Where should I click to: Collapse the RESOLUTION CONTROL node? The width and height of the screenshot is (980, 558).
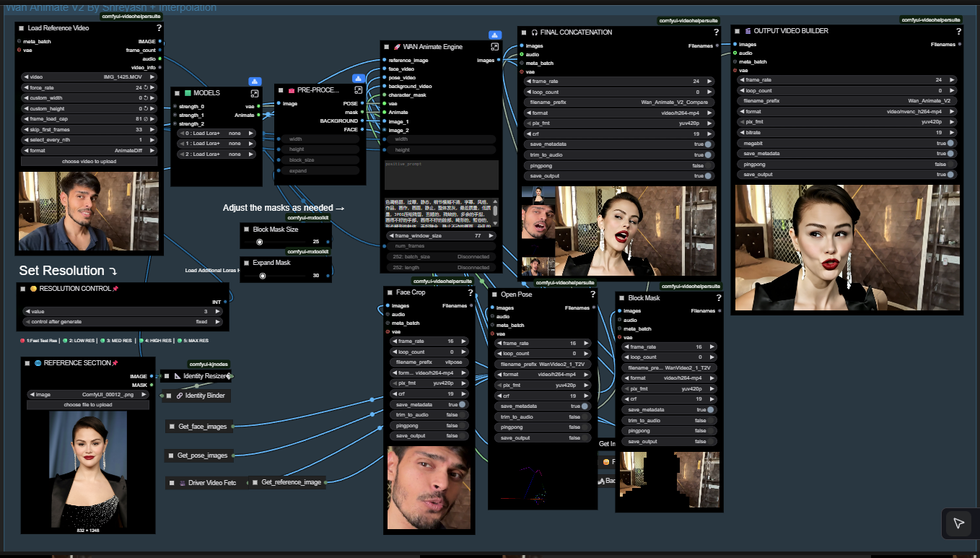23,289
